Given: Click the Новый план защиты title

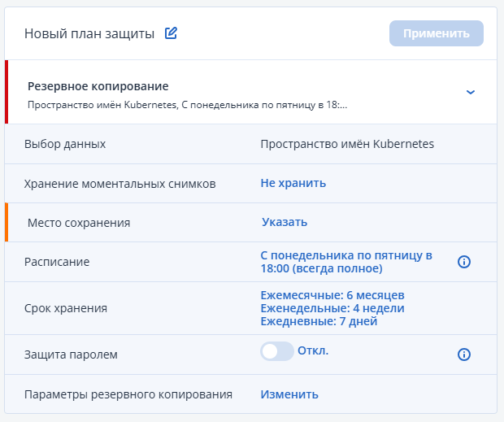Looking at the screenshot, I should coord(89,33).
